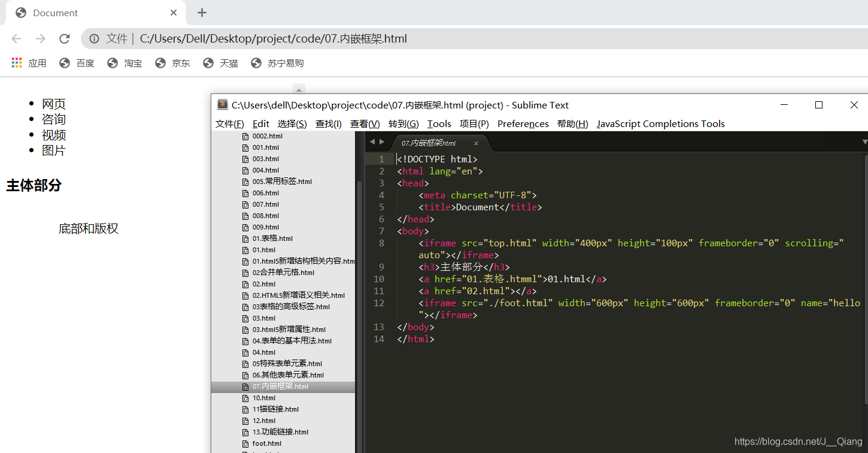This screenshot has height=453, width=868.
Task: Click the 主体部分 heading on page
Action: (34, 185)
